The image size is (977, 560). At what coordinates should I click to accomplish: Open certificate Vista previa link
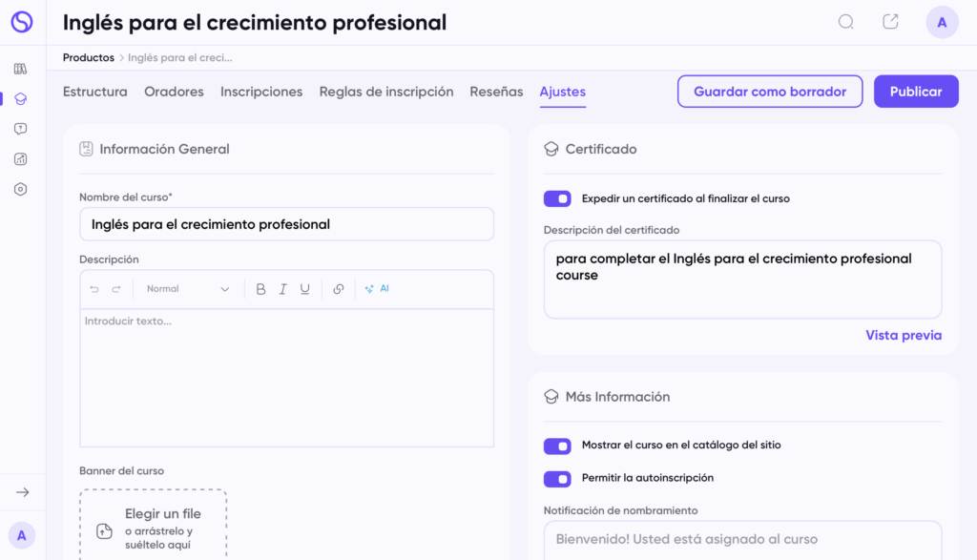904,335
